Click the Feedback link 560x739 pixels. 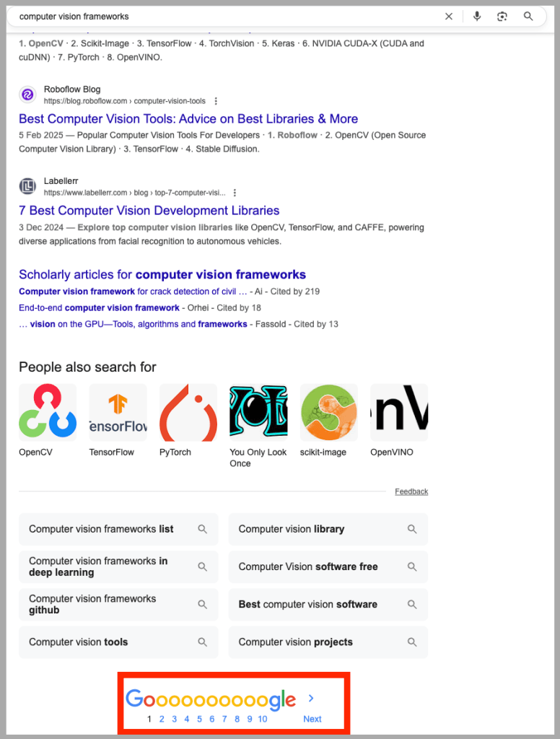(411, 491)
